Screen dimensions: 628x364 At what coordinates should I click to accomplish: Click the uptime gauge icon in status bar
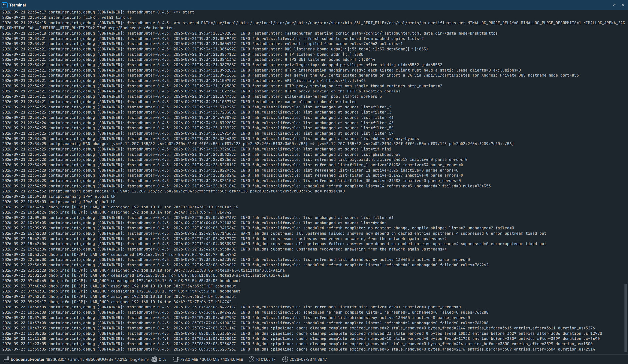251,359
